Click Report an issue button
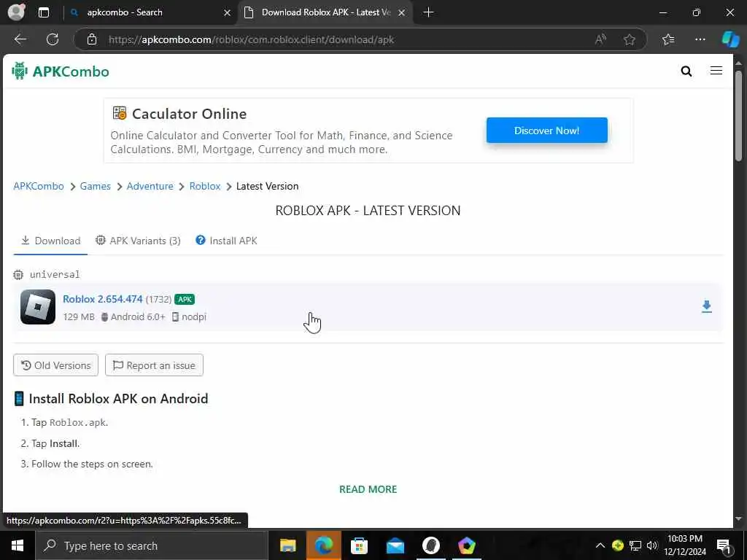This screenshot has width=747, height=560. point(154,365)
